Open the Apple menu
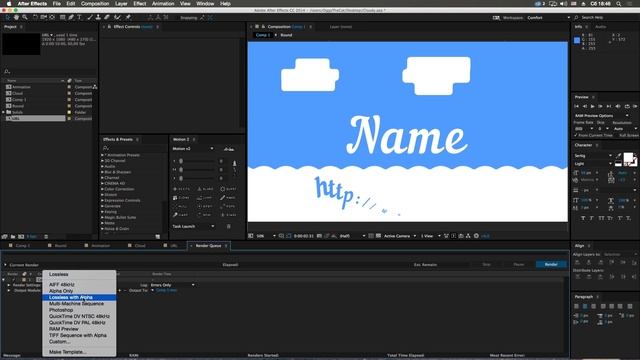The height and width of the screenshot is (360, 640). [9, 4]
